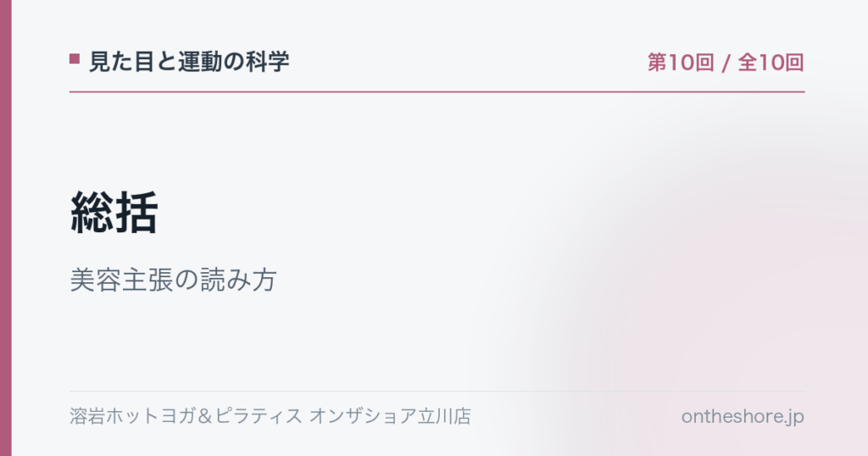Viewport: 868px width, 456px height.
Task: Click the pink square bullet icon
Action: (x=75, y=58)
